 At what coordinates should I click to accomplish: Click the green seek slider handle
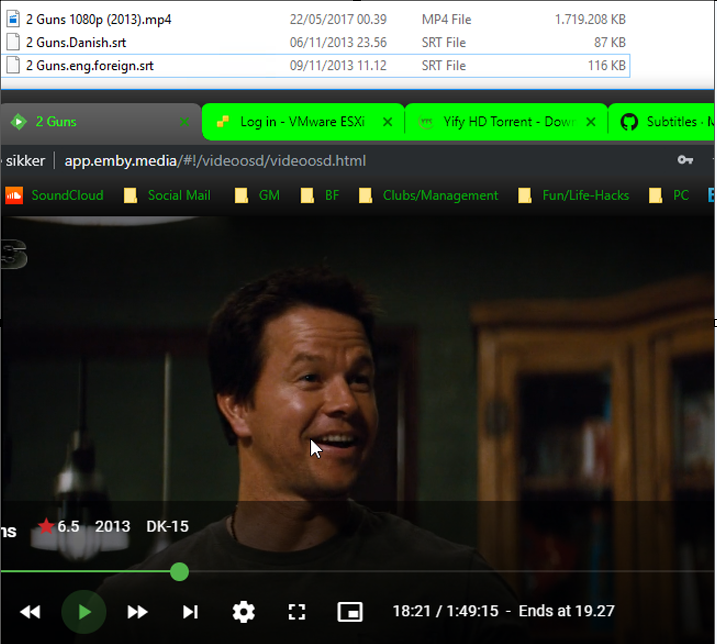[x=179, y=572]
